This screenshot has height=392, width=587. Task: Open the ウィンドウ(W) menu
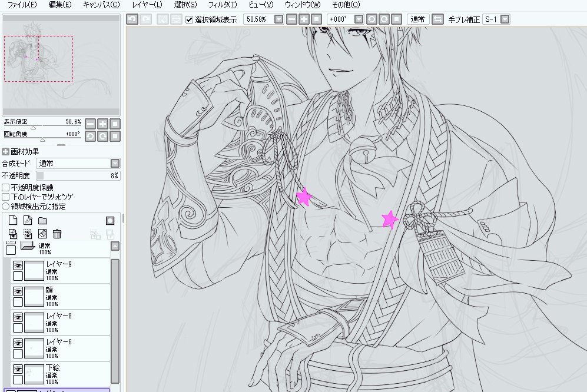[303, 5]
